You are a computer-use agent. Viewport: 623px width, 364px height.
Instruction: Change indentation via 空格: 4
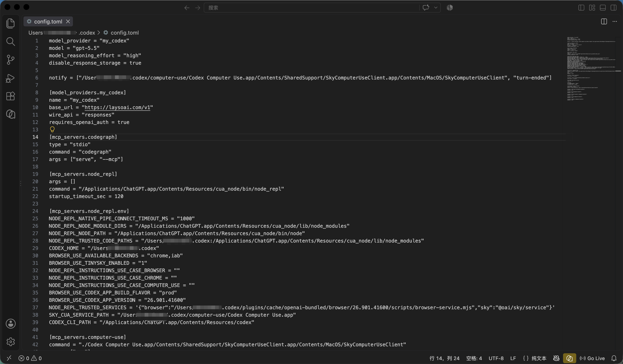click(x=474, y=358)
